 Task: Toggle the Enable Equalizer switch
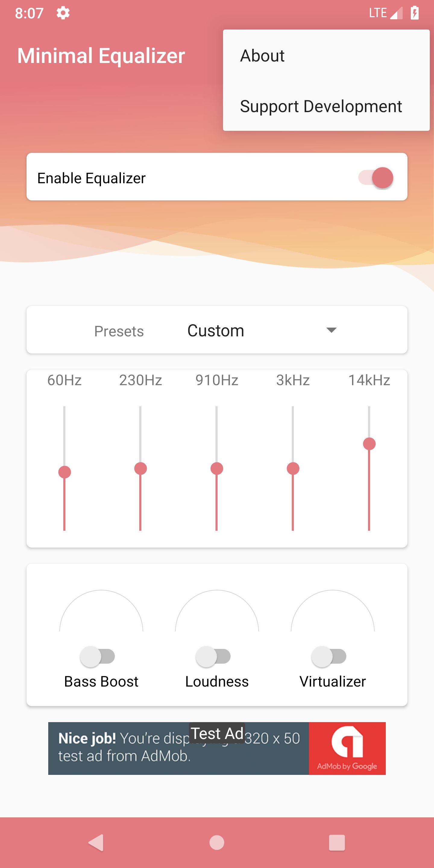coord(376,178)
